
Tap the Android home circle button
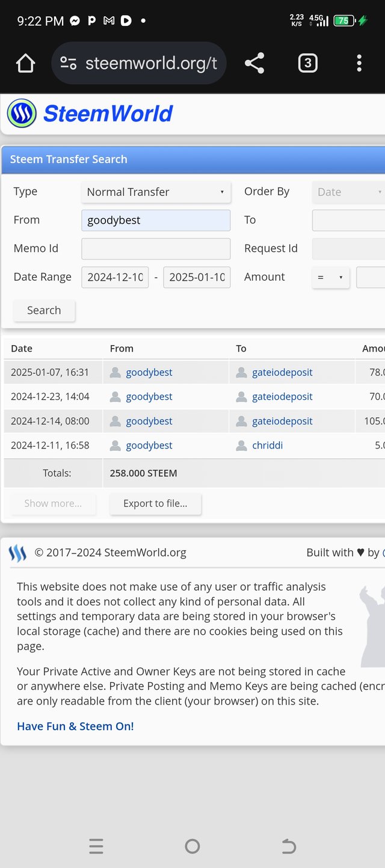[x=192, y=846]
